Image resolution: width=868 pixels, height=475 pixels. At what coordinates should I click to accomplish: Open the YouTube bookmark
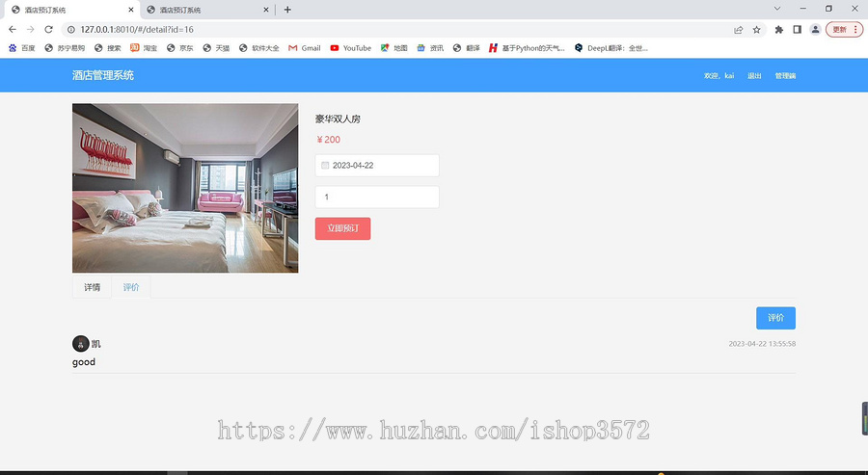click(351, 48)
